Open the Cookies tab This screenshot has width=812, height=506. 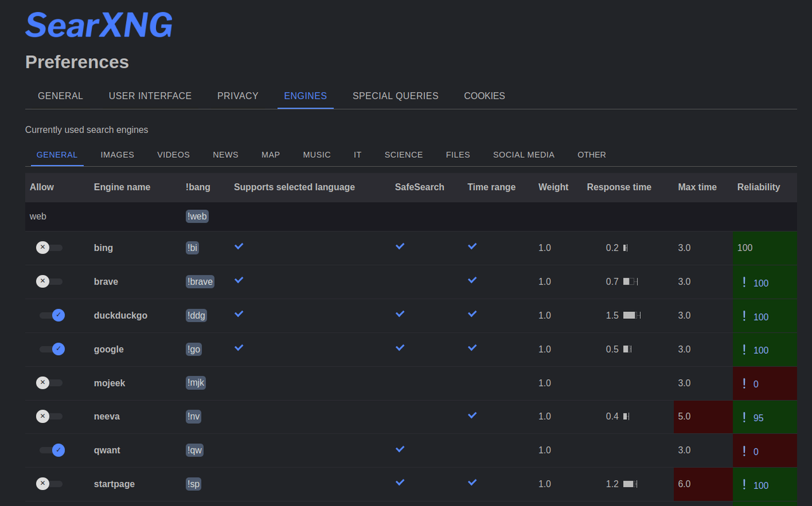click(485, 96)
